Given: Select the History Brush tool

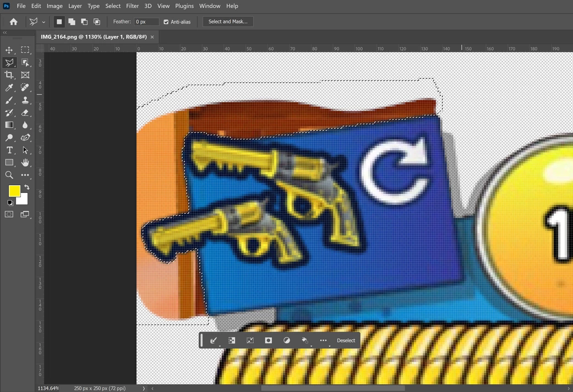Looking at the screenshot, I should [9, 112].
